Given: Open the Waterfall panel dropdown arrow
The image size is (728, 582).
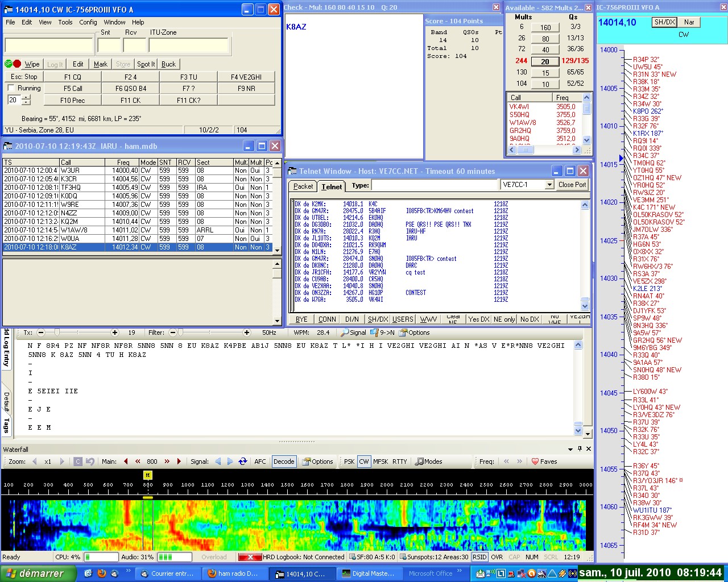Looking at the screenshot, I should pos(570,449).
